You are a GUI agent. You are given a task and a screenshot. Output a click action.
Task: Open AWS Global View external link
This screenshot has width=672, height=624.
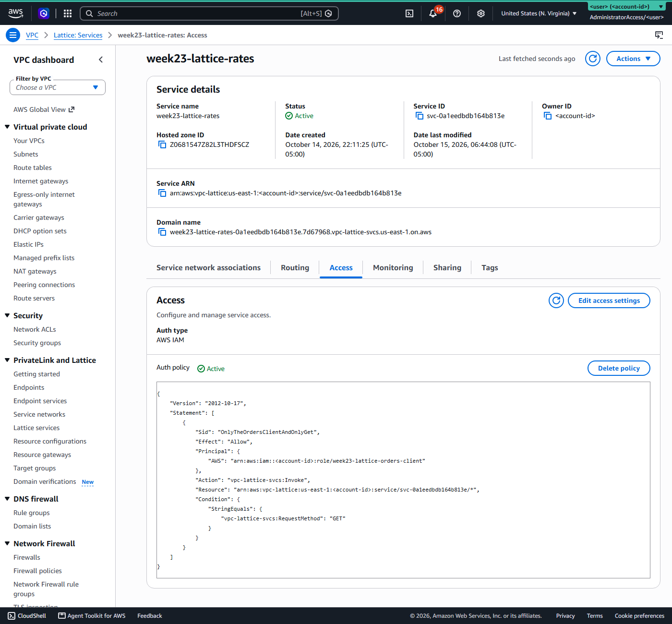tap(44, 109)
